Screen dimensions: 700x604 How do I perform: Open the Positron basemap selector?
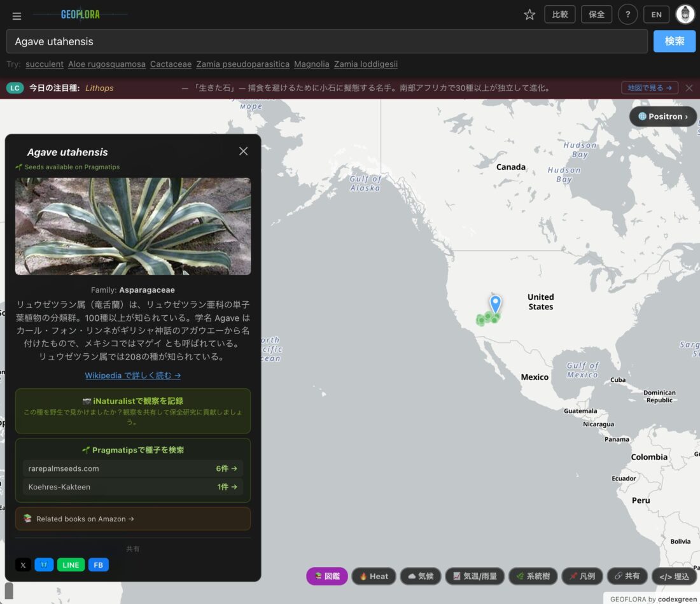coord(662,116)
